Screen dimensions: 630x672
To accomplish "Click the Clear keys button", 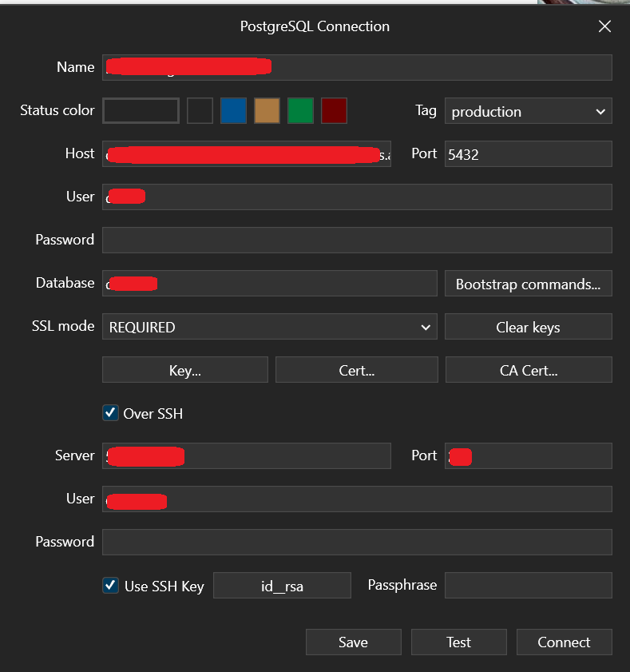I will 528,327.
